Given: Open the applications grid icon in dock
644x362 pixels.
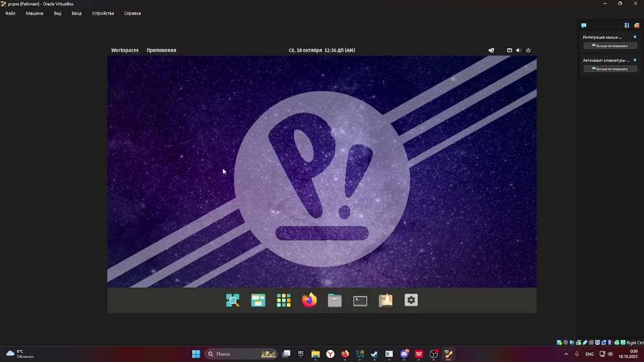Looking at the screenshot, I should [284, 300].
